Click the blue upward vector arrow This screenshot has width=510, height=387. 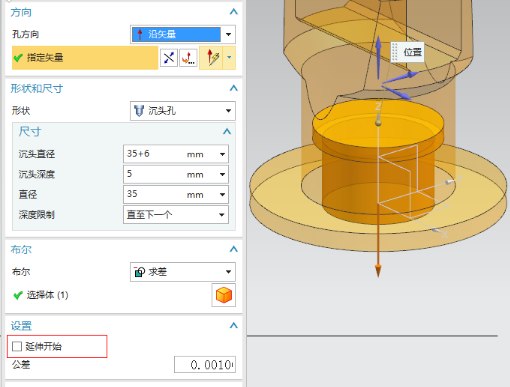tap(378, 57)
